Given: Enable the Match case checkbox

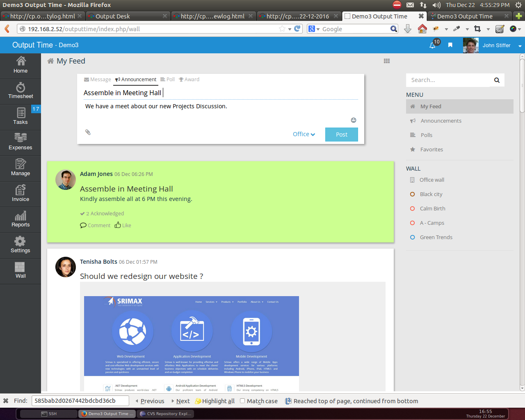Looking at the screenshot, I should coord(242,401).
